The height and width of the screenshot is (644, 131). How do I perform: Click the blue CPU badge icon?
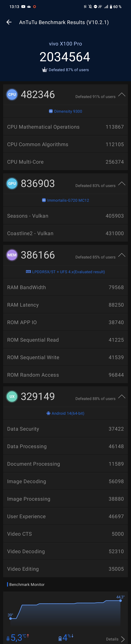12,94
